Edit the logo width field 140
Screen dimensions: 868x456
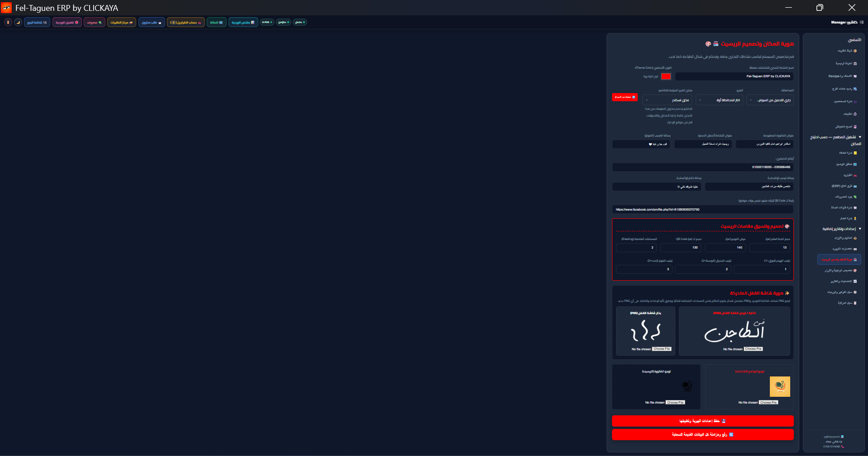point(725,248)
